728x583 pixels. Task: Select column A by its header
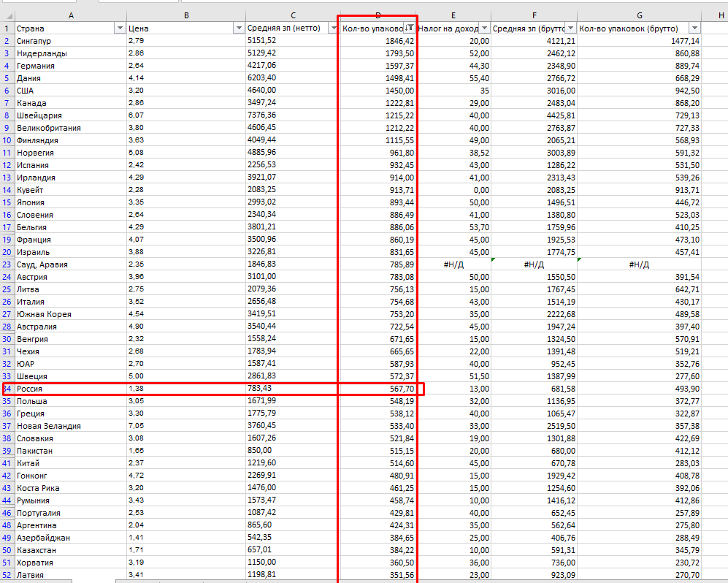pyautogui.click(x=70, y=14)
